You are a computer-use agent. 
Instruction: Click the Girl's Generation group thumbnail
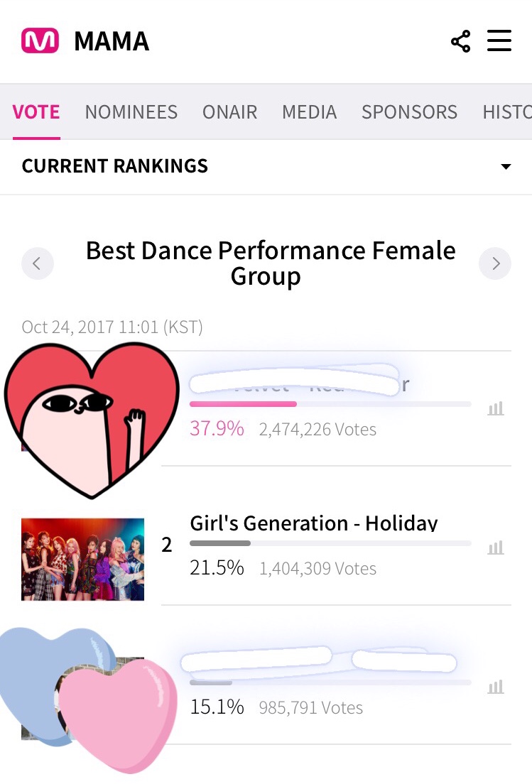click(82, 559)
